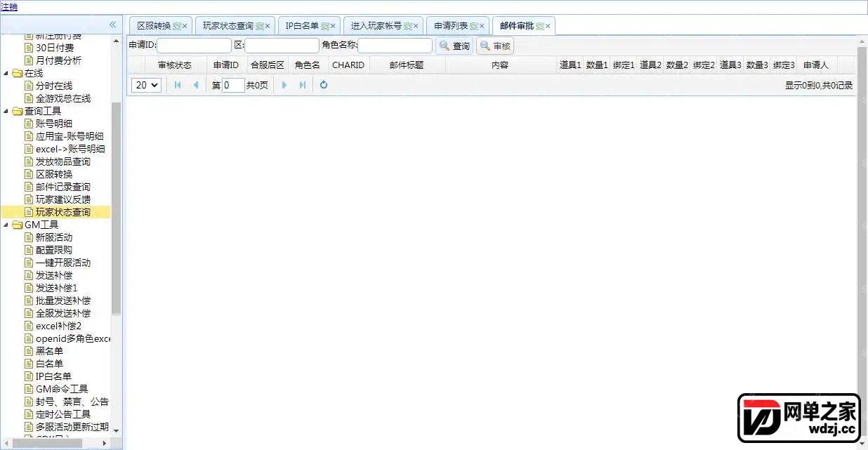Open the 在线 folder icon
This screenshot has width=868, height=450.
17,73
